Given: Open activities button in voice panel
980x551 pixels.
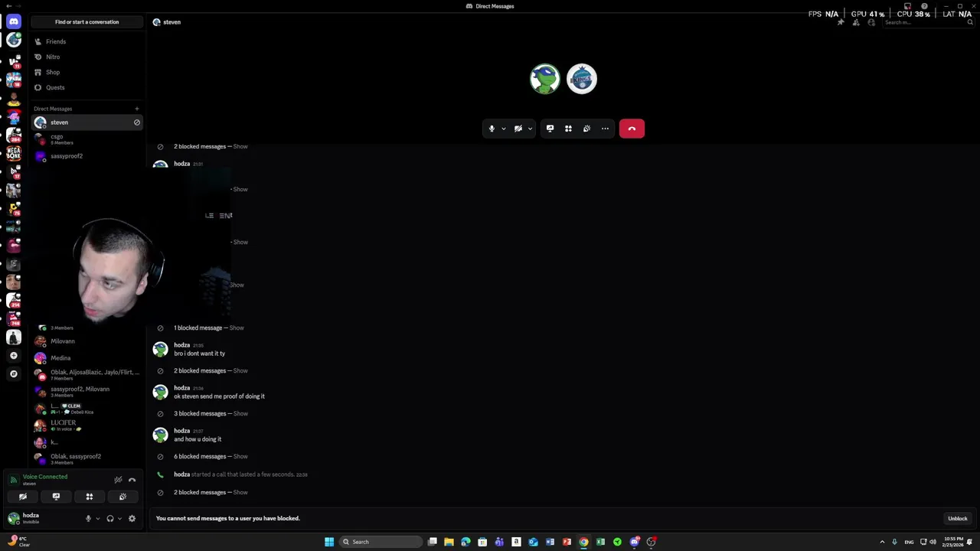Looking at the screenshot, I should click(x=90, y=497).
